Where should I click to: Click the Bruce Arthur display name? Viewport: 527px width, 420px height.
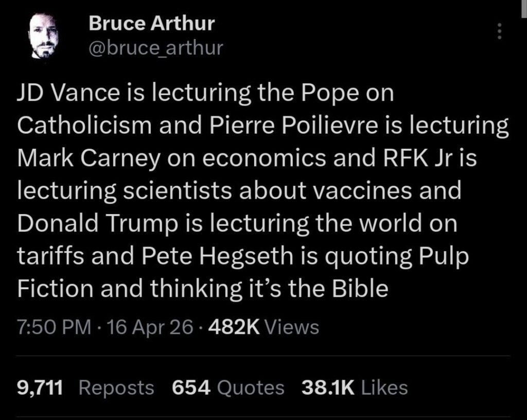151,23
